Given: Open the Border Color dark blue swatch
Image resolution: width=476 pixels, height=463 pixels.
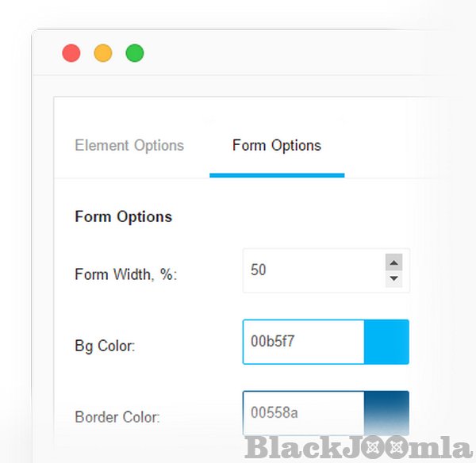Looking at the screenshot, I should pos(386,412).
